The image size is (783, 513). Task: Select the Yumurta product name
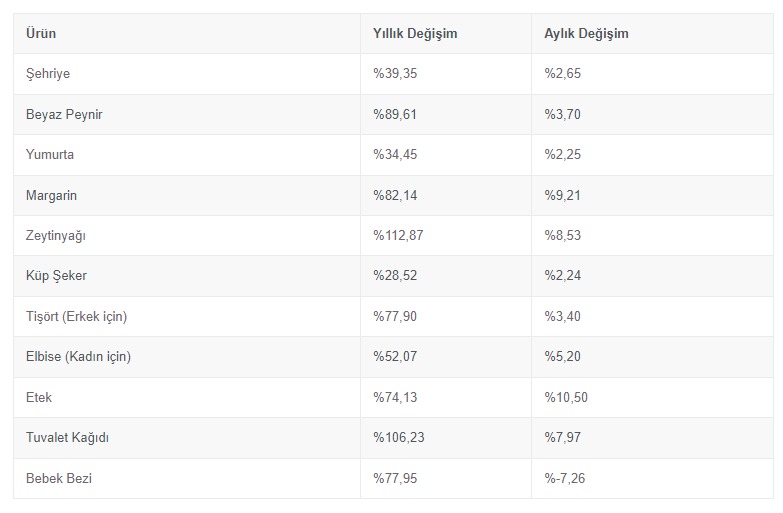[x=50, y=154]
